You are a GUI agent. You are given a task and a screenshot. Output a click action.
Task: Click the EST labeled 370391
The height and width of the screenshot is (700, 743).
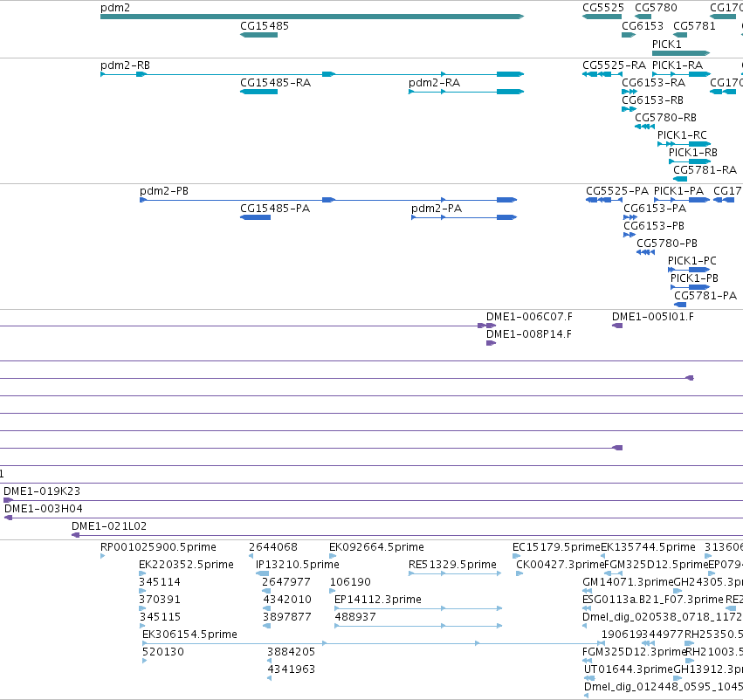160,600
